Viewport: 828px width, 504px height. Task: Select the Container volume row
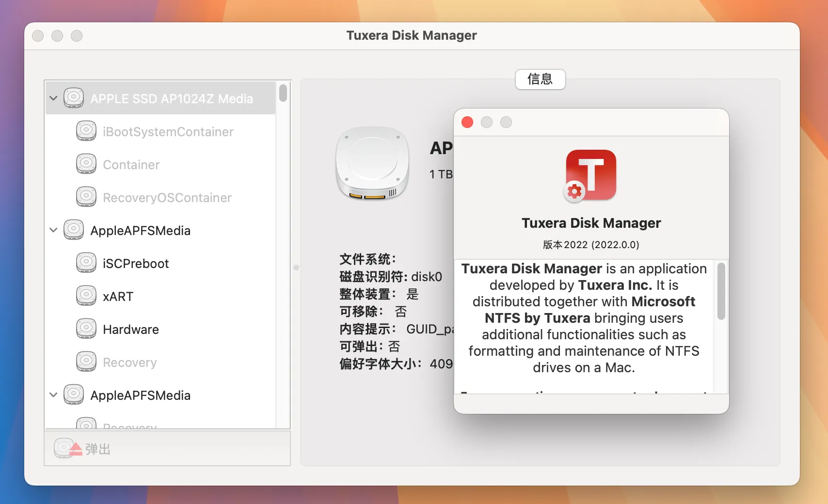tap(160, 164)
